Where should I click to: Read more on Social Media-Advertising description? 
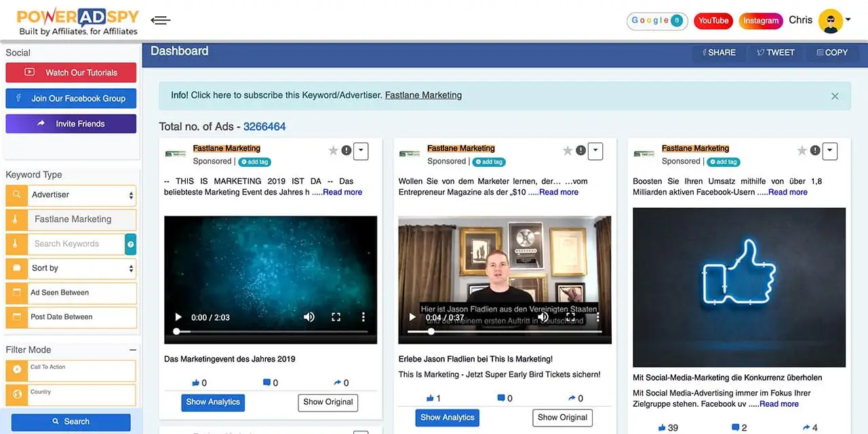[779, 404]
